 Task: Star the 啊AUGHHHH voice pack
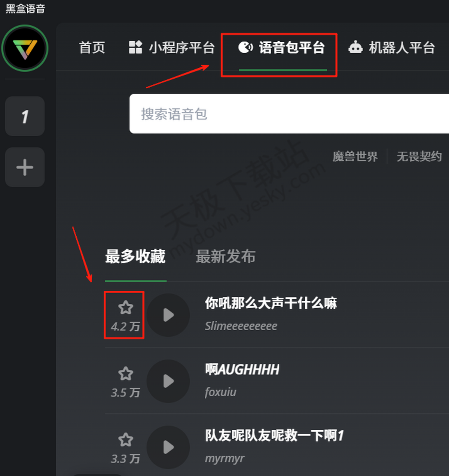tap(125, 373)
